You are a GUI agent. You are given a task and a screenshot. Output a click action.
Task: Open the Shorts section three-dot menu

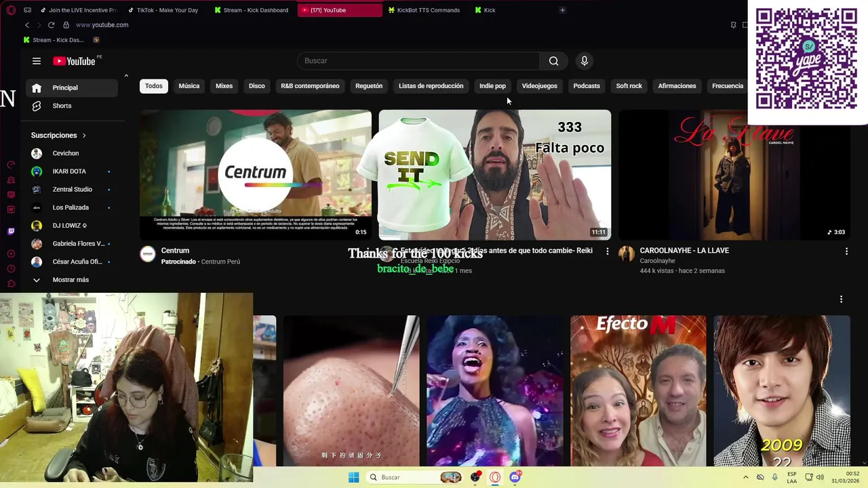(x=841, y=299)
